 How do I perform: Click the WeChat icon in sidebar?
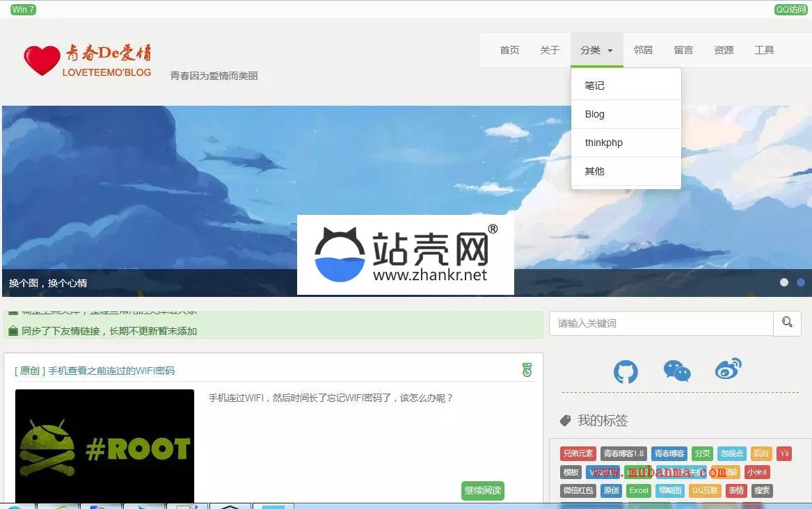pos(676,371)
